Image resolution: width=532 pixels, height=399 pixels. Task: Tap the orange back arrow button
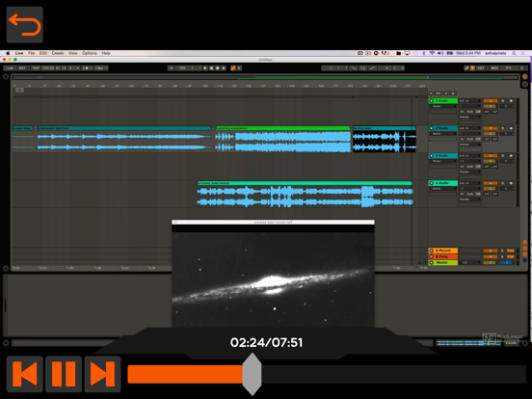pyautogui.click(x=25, y=25)
